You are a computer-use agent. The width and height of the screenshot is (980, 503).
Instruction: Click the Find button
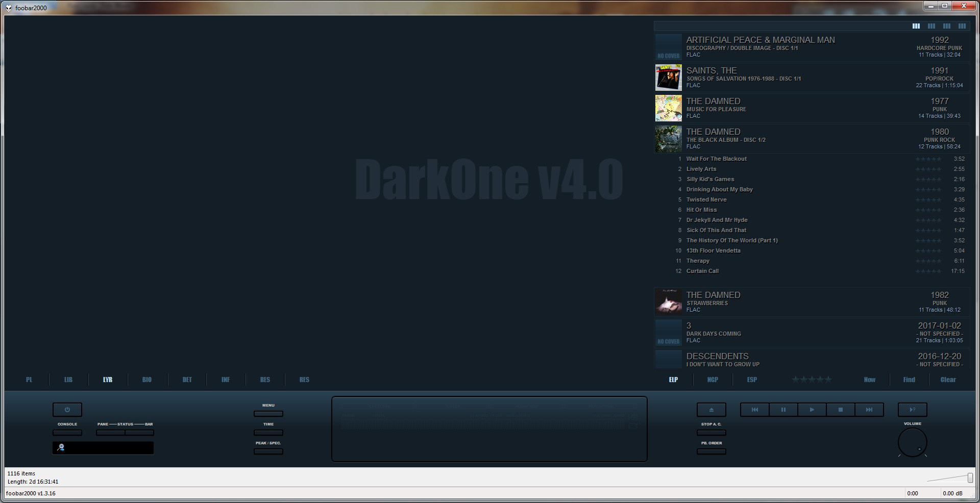pyautogui.click(x=909, y=380)
